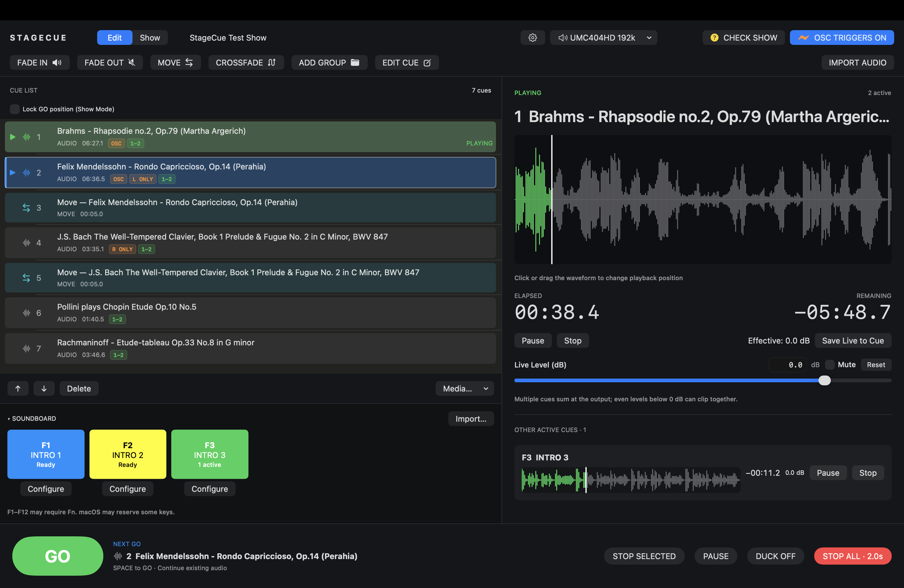Click the move arrows icon on cue 5
The width and height of the screenshot is (904, 588).
click(x=26, y=278)
